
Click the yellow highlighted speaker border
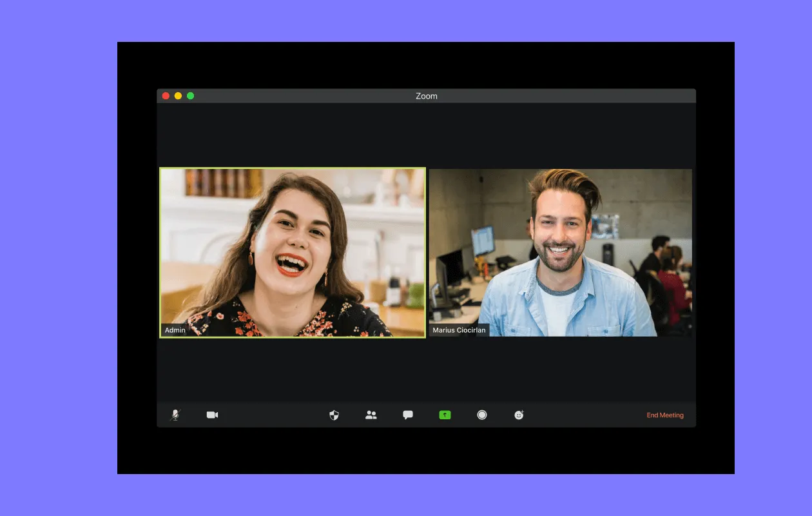tap(293, 168)
